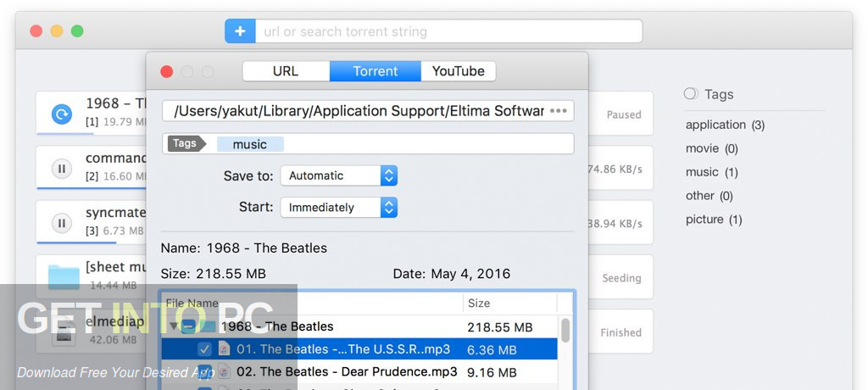This screenshot has height=390, width=868.
Task: Click the url or search torrent string field
Action: [448, 31]
